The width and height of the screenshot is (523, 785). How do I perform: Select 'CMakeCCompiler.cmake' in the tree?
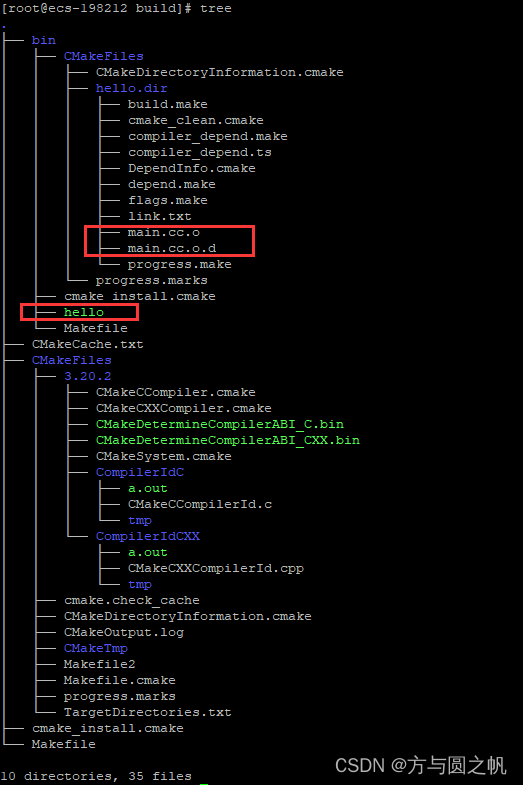click(176, 392)
